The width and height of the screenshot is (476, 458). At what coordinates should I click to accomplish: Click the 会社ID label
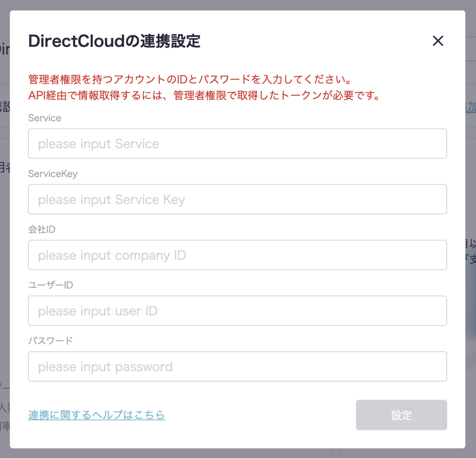(x=42, y=229)
